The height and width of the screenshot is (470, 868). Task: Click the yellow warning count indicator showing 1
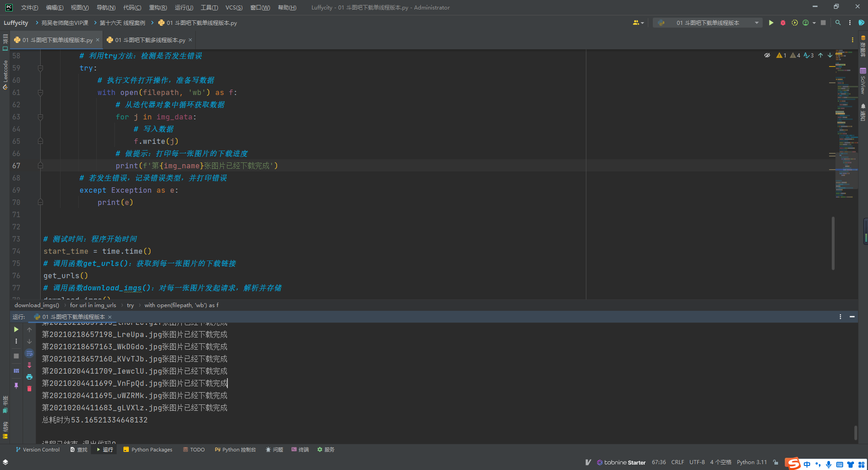pos(781,55)
